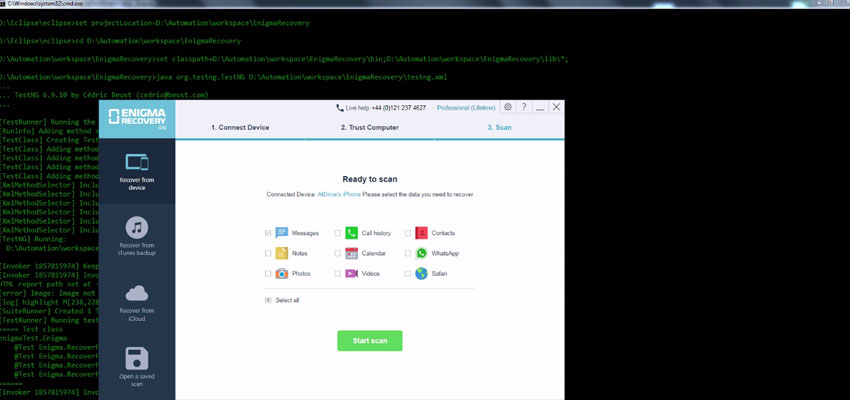Click the AtDrive's iPhone device link

[339, 194]
